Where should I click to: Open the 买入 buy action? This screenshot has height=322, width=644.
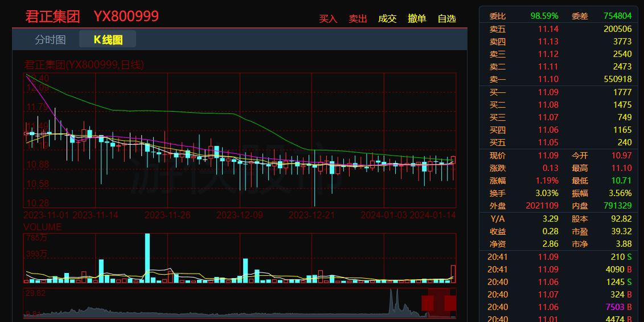click(x=328, y=18)
